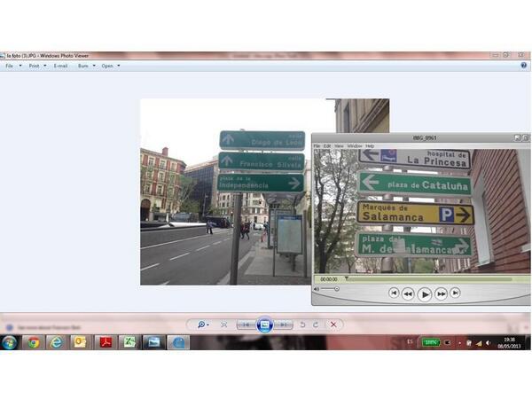The width and height of the screenshot is (532, 399).
Task: Open Google Chrome from taskbar
Action: click(34, 342)
